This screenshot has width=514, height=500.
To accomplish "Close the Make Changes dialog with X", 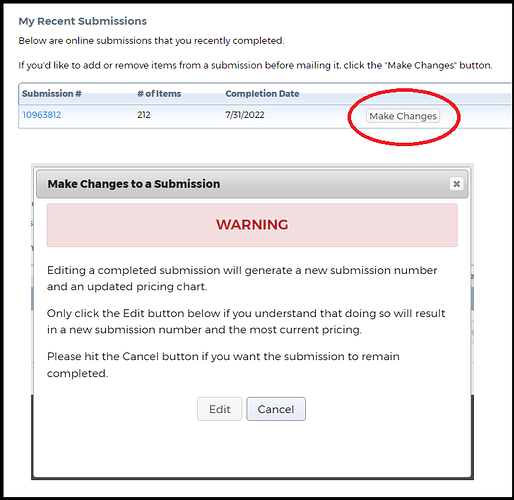I will 456,184.
